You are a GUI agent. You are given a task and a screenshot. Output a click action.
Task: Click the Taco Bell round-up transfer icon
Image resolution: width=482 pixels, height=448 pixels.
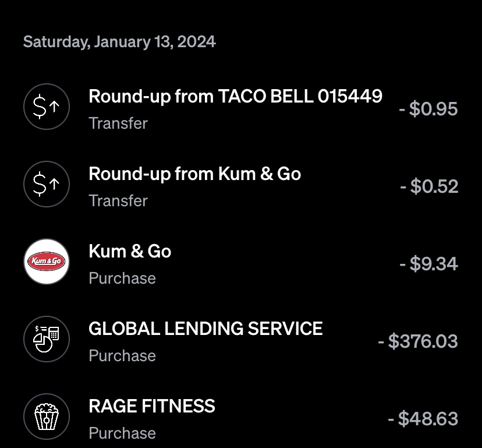tap(47, 107)
